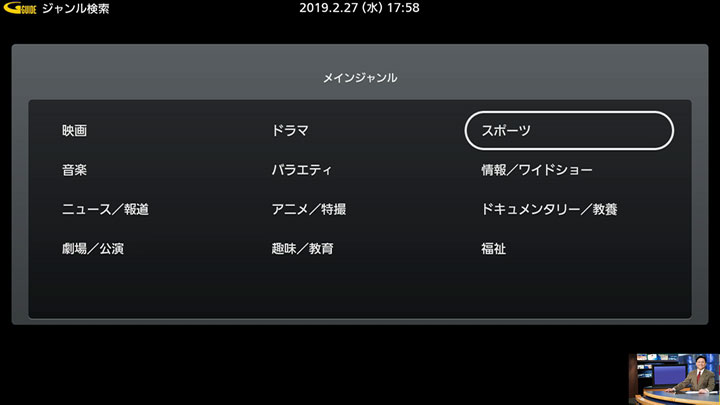Pick the バラエティ genre

click(x=301, y=170)
